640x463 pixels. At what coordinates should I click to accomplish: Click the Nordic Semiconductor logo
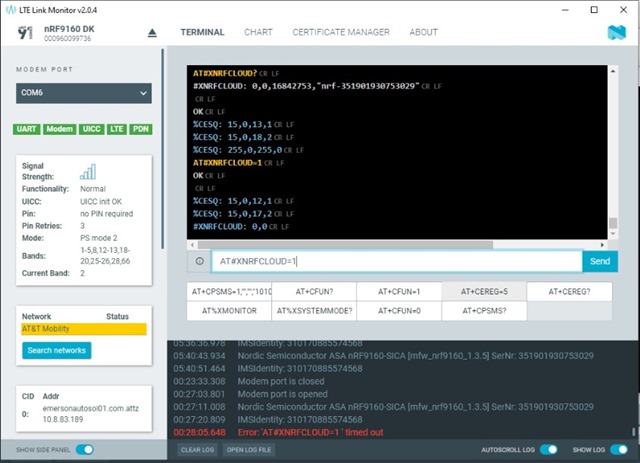[616, 32]
